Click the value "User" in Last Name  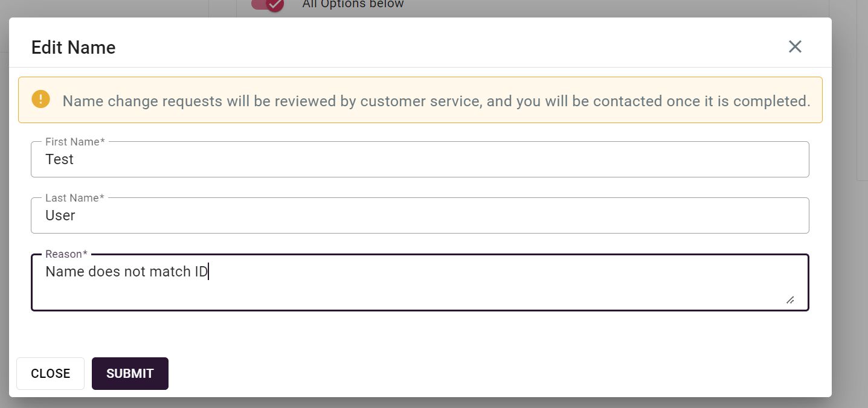coord(60,215)
